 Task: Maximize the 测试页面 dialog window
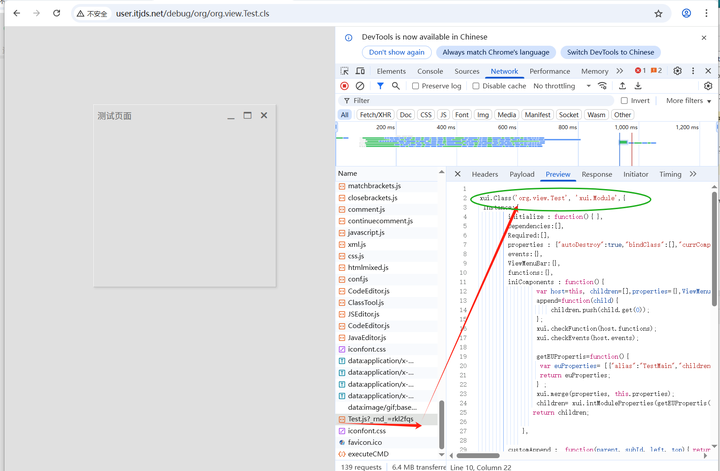[248, 115]
